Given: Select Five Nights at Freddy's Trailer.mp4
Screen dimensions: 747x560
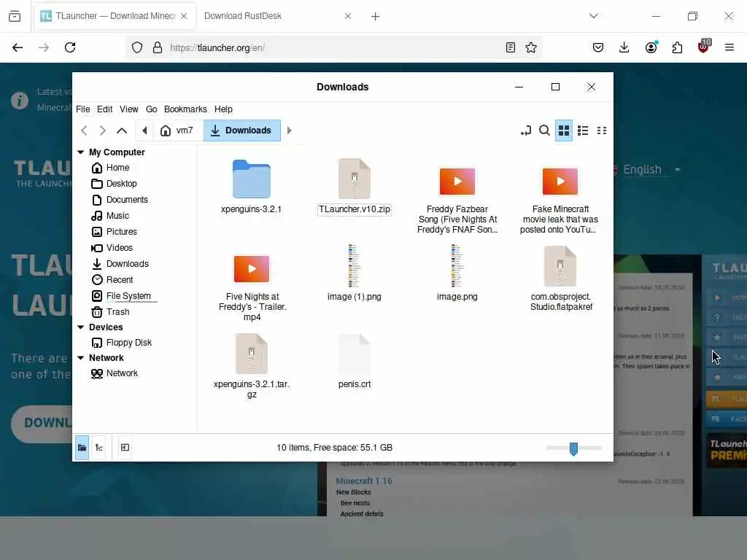Looking at the screenshot, I should point(252,269).
